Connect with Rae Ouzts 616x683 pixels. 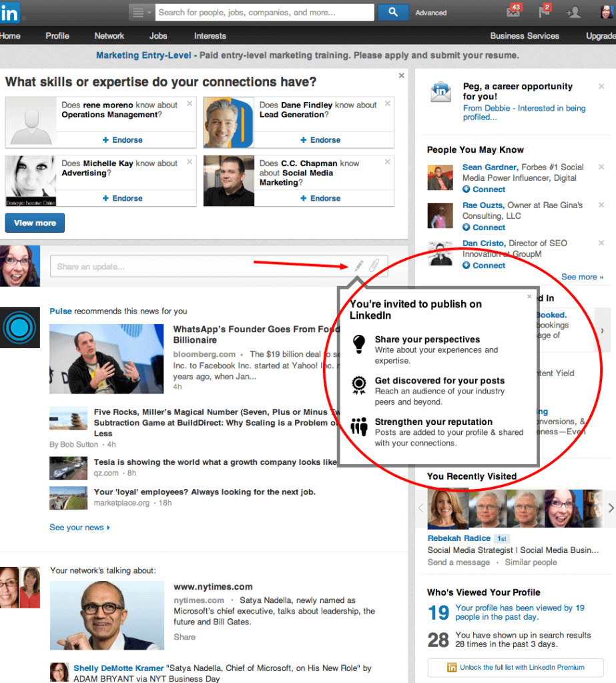click(x=484, y=227)
